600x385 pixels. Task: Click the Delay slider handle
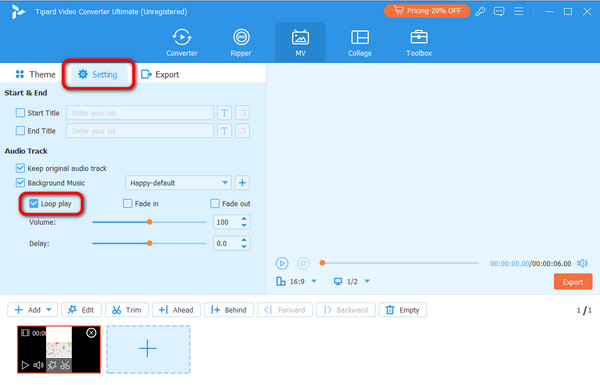[150, 243]
